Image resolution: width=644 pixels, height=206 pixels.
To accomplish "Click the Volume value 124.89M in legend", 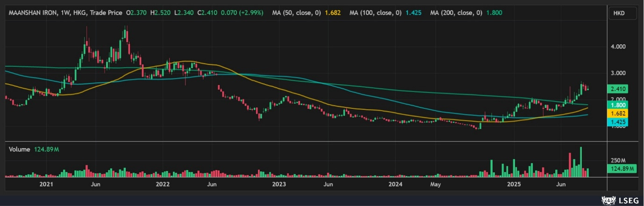I will point(47,149).
